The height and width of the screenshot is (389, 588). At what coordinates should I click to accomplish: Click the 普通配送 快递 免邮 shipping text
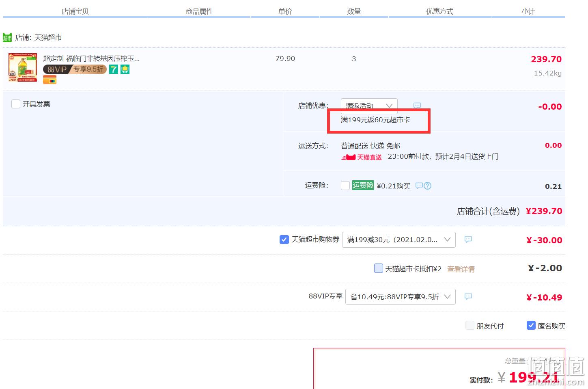click(x=370, y=146)
